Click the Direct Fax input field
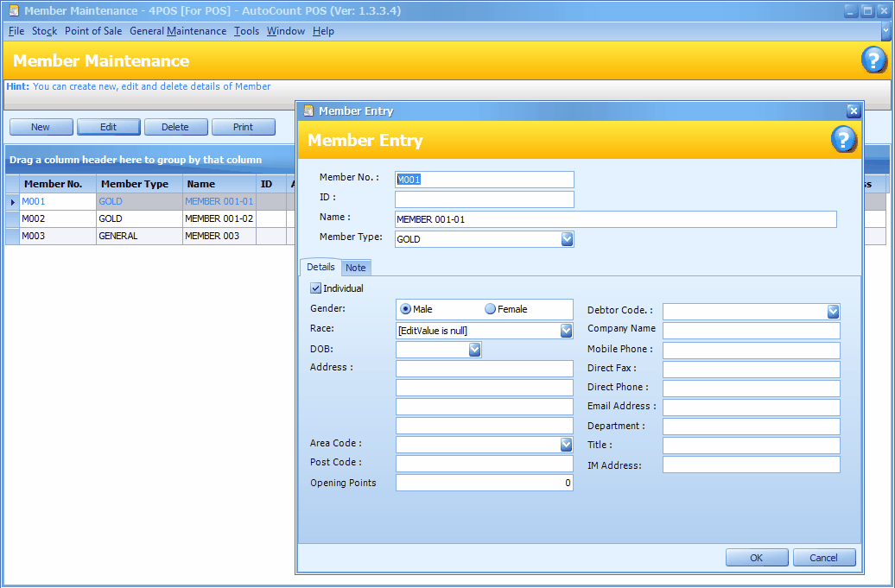The height and width of the screenshot is (588, 895). (x=752, y=369)
